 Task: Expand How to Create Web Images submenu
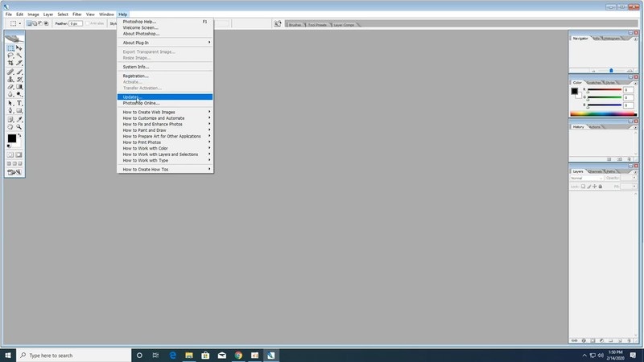(165, 112)
